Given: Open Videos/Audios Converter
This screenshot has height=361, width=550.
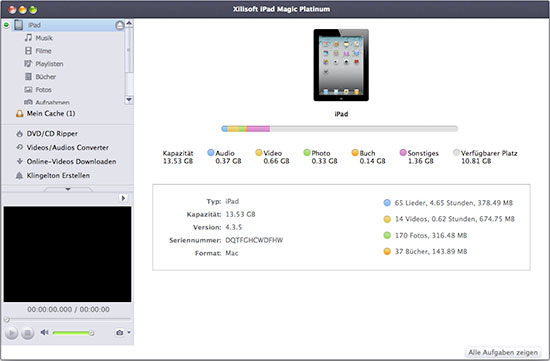Looking at the screenshot, I should pos(68,148).
